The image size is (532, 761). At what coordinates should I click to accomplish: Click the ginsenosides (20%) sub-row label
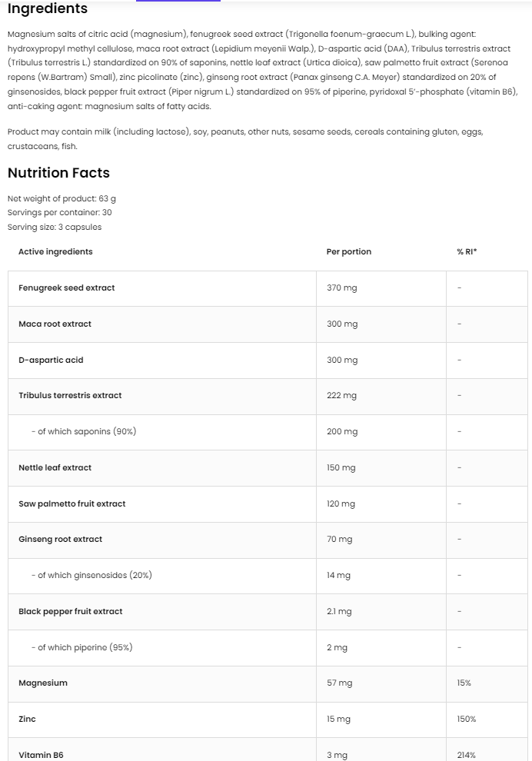pyautogui.click(x=91, y=576)
